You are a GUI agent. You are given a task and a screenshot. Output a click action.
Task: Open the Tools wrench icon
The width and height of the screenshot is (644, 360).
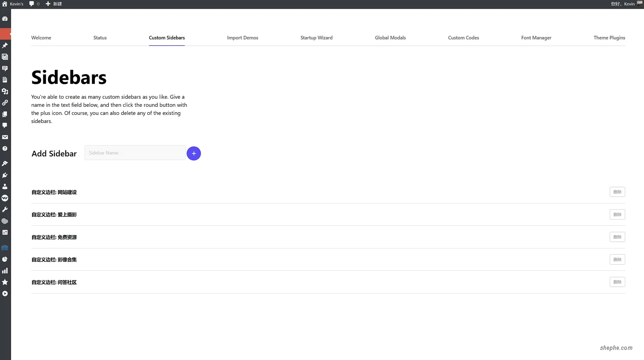click(x=5, y=210)
